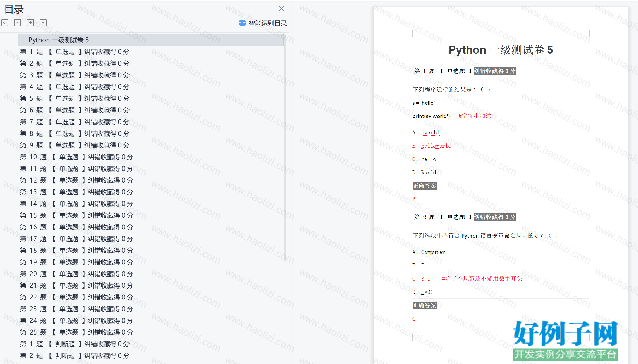Jump to outline entry 第 14 题 【单选题】
The height and width of the screenshot is (364, 638).
77,204
